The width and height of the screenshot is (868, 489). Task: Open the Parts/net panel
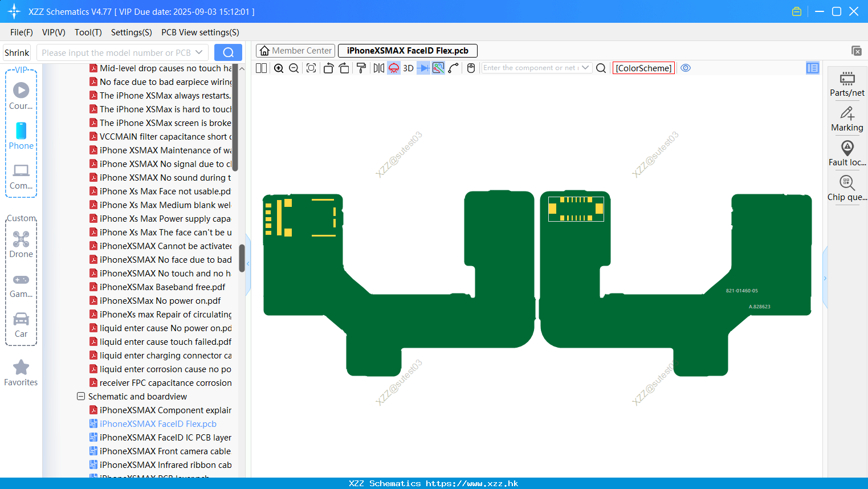[x=847, y=84]
